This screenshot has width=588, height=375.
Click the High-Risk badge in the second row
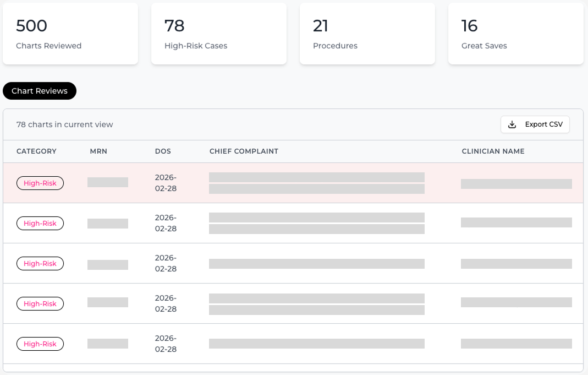coord(40,223)
